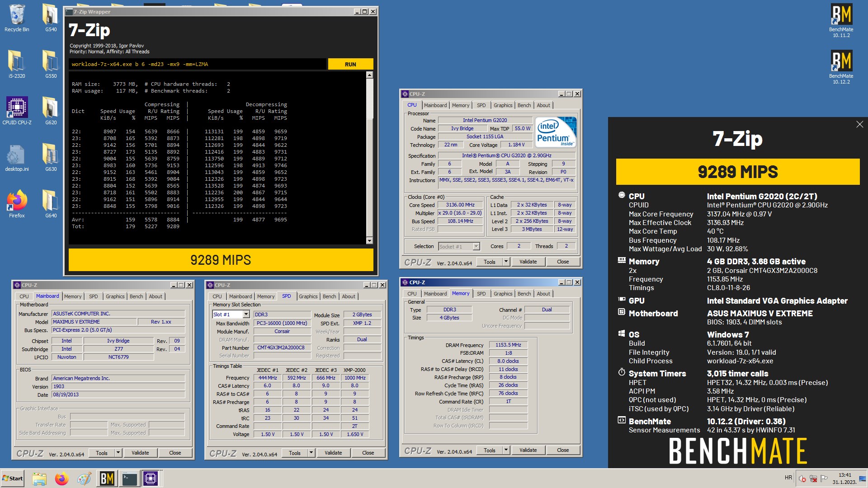868x488 pixels.
Task: Open Firefox from the taskbar
Action: click(61, 479)
